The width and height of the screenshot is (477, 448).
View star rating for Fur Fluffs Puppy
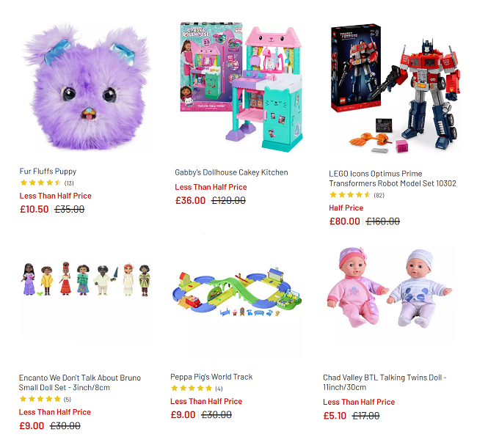(x=41, y=183)
